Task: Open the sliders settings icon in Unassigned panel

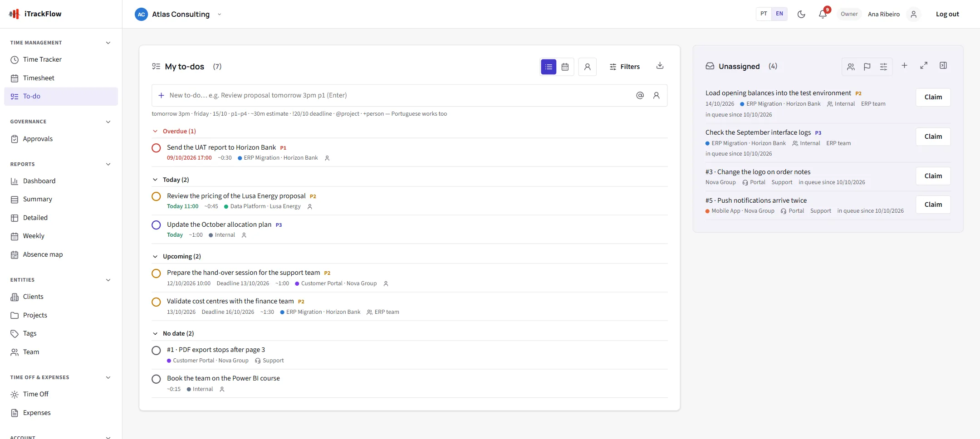Action: point(883,67)
